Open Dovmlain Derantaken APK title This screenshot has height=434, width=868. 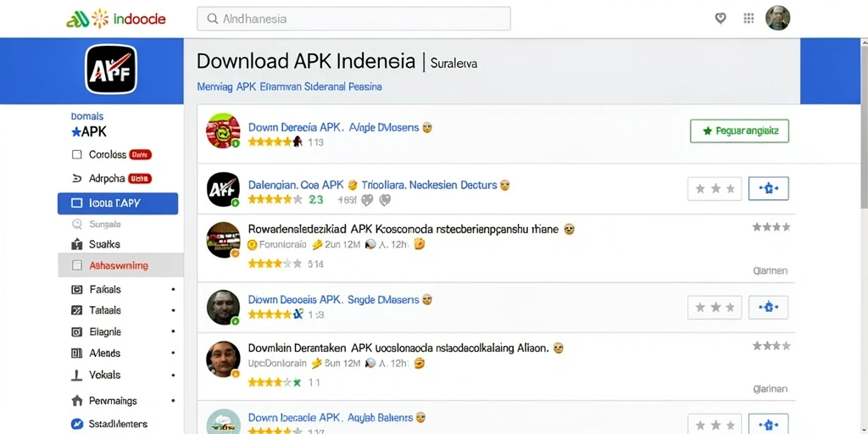[398, 348]
